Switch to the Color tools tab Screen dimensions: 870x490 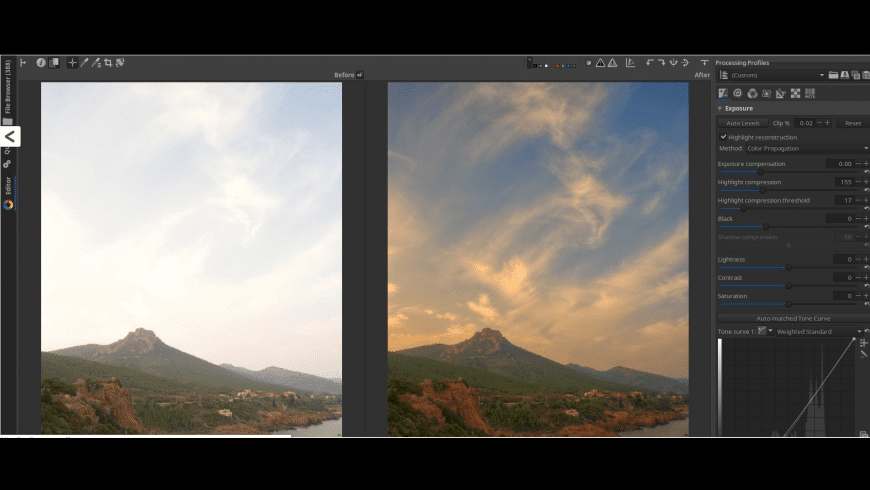pyautogui.click(x=752, y=93)
